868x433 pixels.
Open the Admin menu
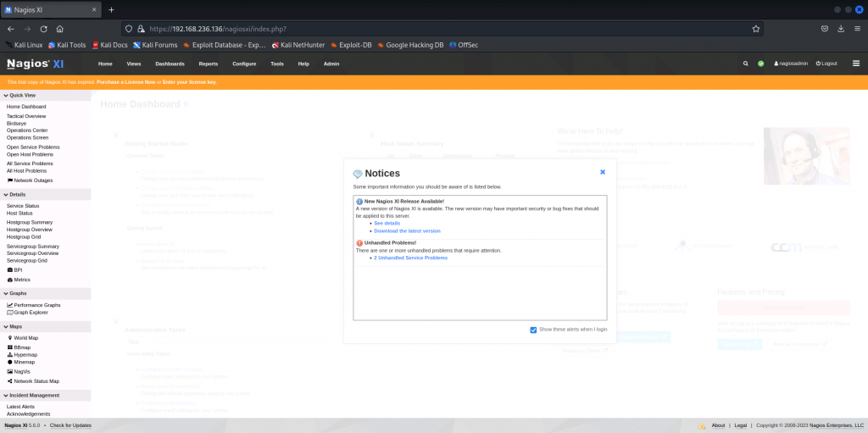331,64
